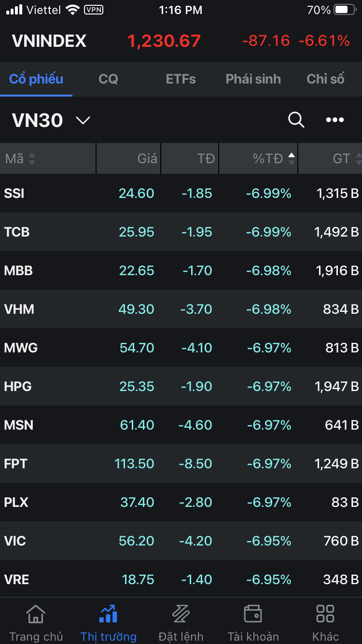Open the CQ tab
This screenshot has height=644, width=362.
(108, 79)
